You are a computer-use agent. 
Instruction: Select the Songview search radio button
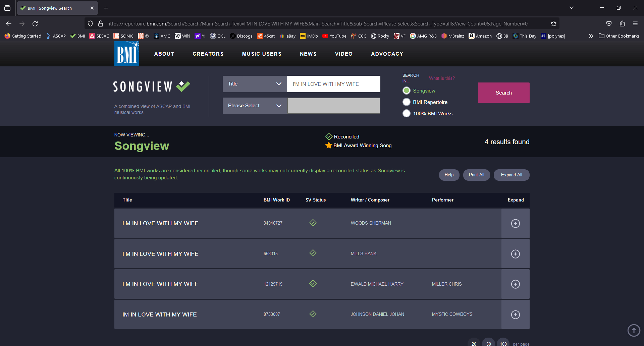pos(407,91)
